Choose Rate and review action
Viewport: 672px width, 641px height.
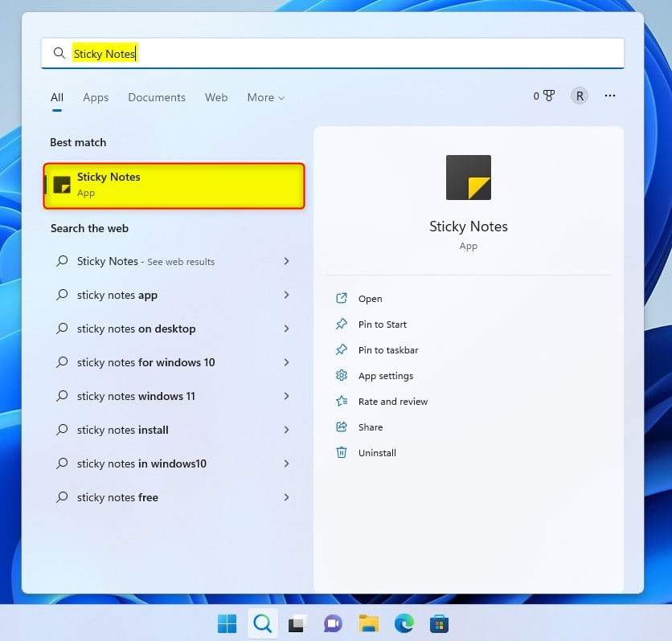[393, 402]
